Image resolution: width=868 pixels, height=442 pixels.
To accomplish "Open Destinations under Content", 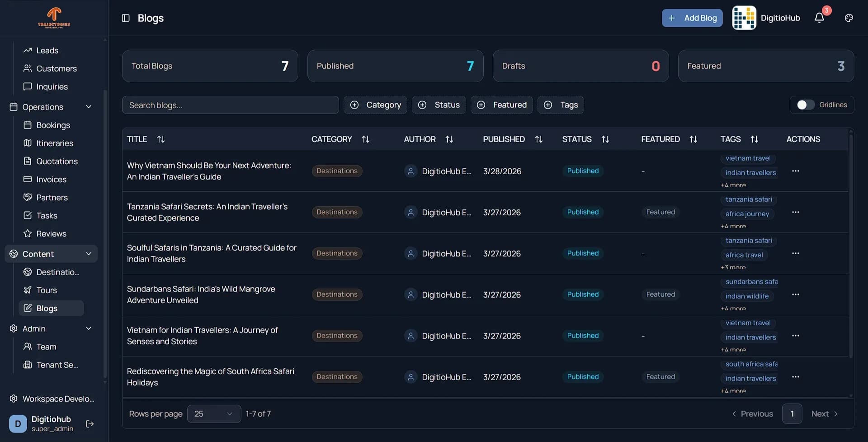I will [51, 272].
